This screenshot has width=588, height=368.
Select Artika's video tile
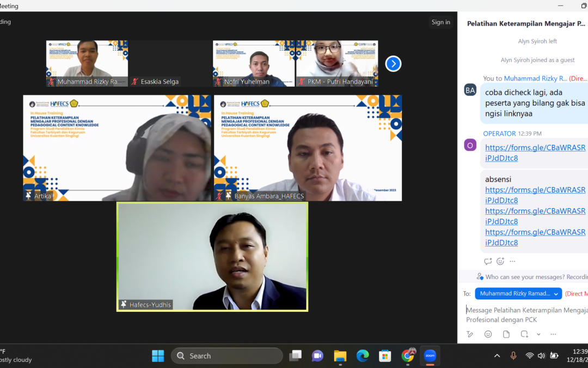pyautogui.click(x=117, y=148)
